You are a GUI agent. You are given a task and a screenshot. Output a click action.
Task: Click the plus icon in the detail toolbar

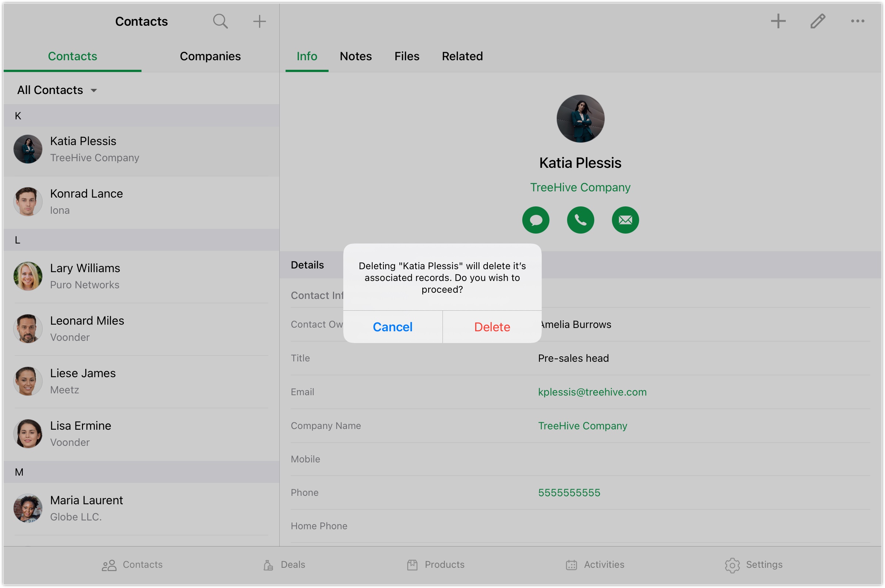(778, 21)
